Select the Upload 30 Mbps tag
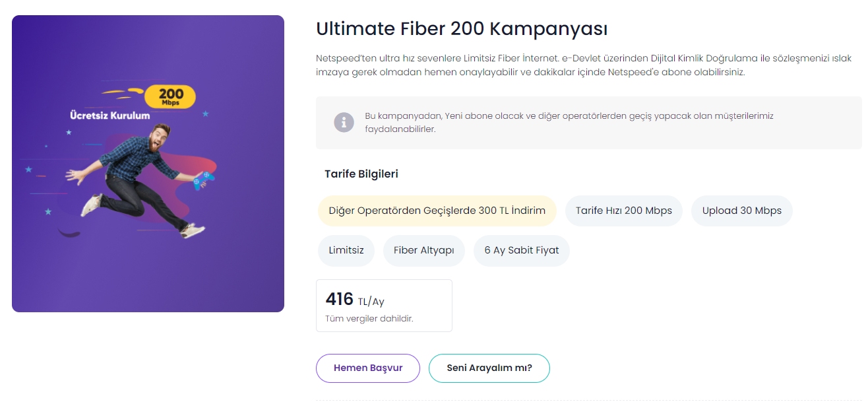The image size is (868, 404). pyautogui.click(x=741, y=211)
